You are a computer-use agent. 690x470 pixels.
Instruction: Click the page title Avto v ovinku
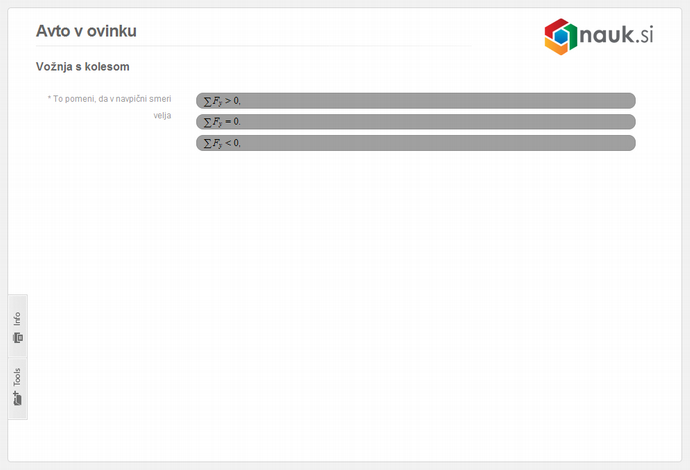86,31
